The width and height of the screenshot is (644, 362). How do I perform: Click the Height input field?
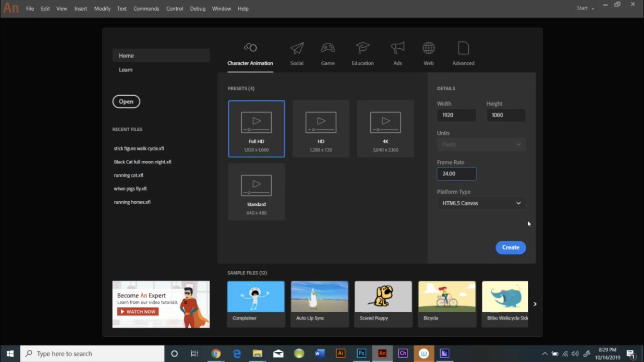click(506, 115)
